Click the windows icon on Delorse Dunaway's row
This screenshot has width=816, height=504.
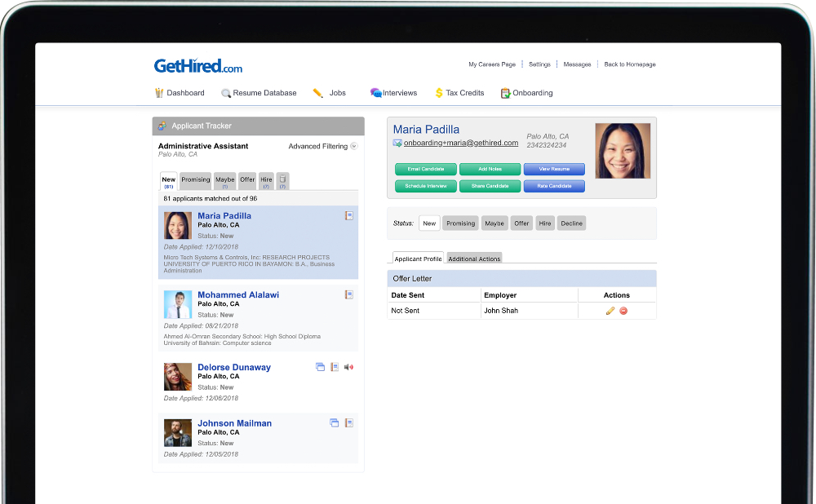(320, 368)
